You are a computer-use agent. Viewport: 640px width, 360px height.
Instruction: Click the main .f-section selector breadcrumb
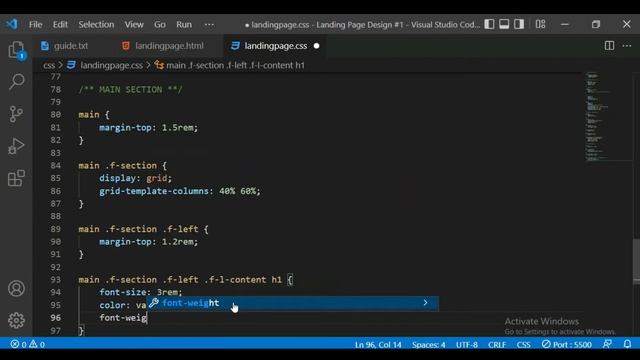235,65
